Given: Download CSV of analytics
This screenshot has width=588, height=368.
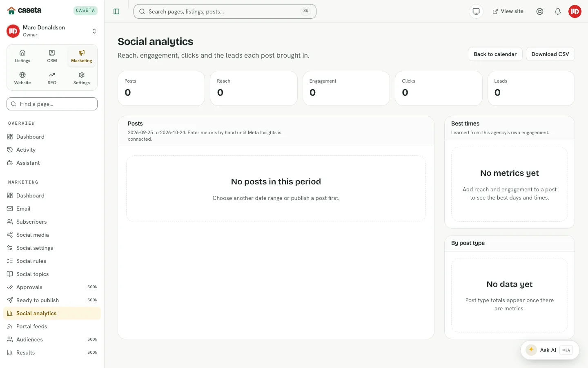Looking at the screenshot, I should pos(550,54).
